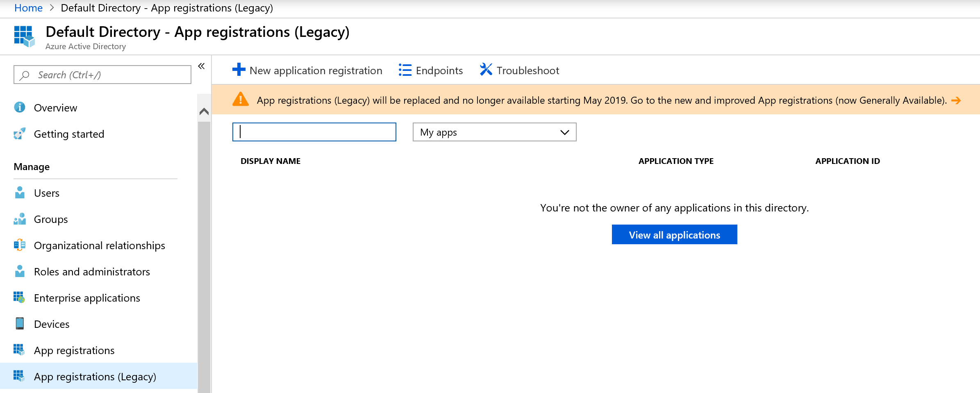Click the View all applications button
The width and height of the screenshot is (980, 393).
click(674, 234)
